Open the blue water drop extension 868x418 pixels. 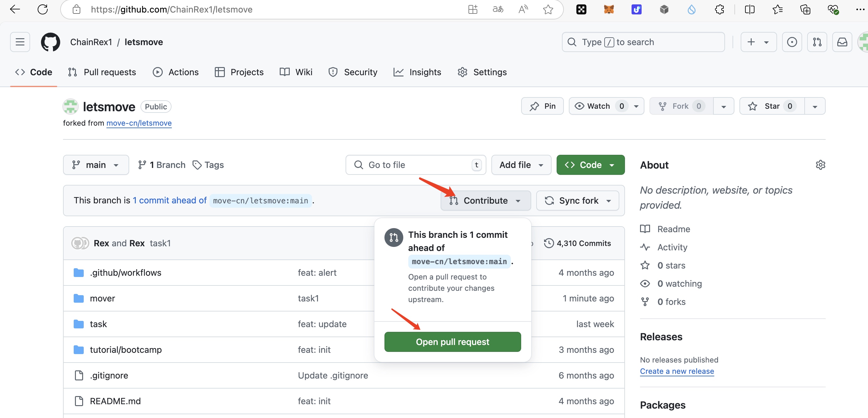pyautogui.click(x=691, y=9)
